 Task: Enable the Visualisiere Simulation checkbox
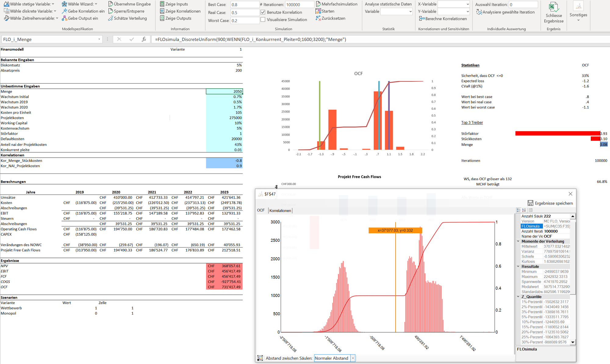point(263,20)
